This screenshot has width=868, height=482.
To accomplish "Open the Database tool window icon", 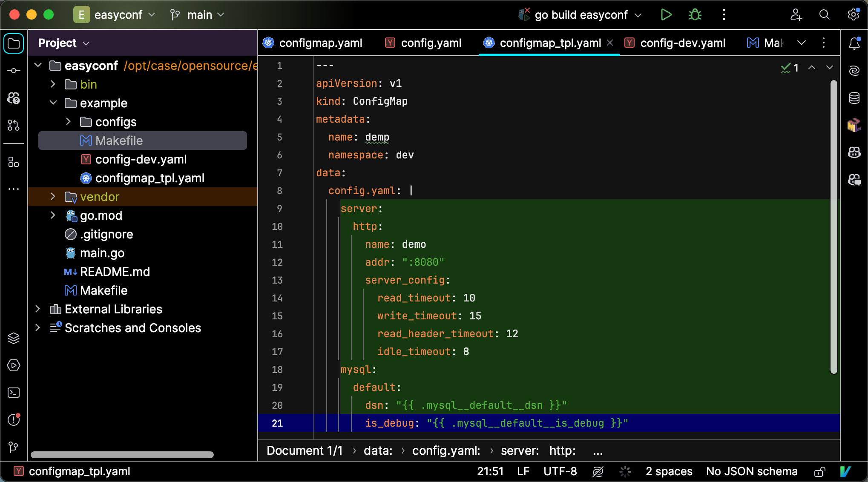I will click(854, 98).
